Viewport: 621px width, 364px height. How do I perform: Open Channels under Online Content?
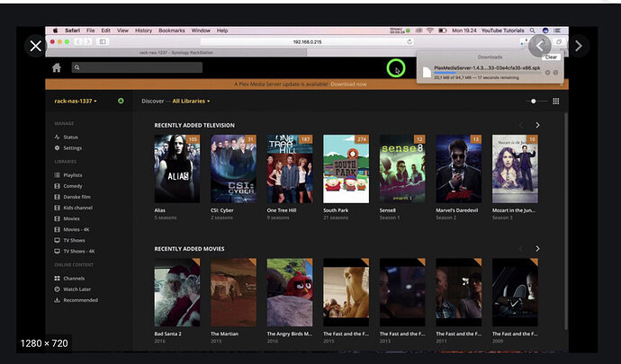(x=69, y=278)
